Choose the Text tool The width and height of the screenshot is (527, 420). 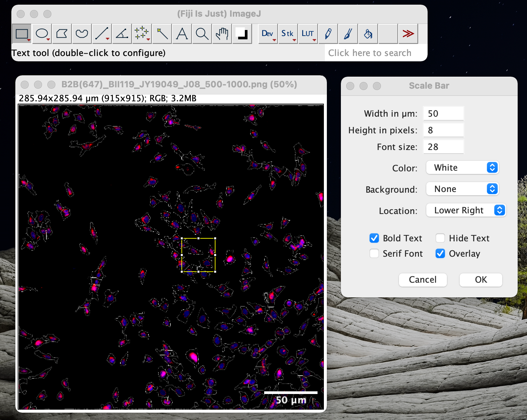(182, 34)
